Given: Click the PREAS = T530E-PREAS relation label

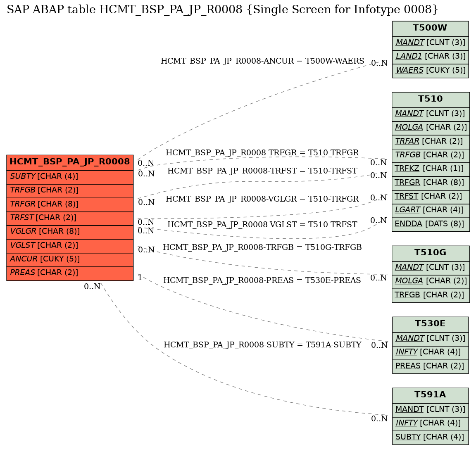Looking at the screenshot, I should 262,280.
